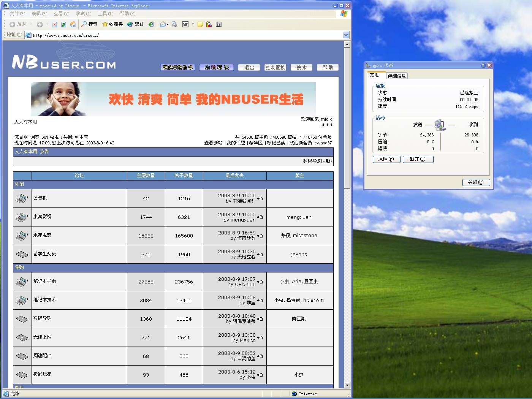
Task: Open the 查看 menu
Action: (61, 14)
